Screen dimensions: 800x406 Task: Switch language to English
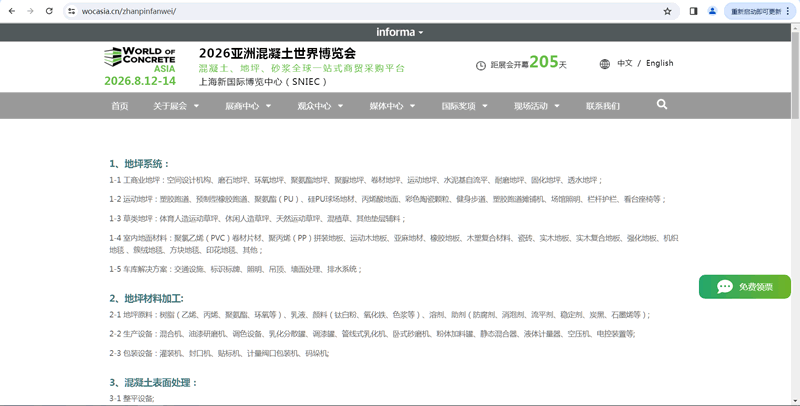[659, 64]
